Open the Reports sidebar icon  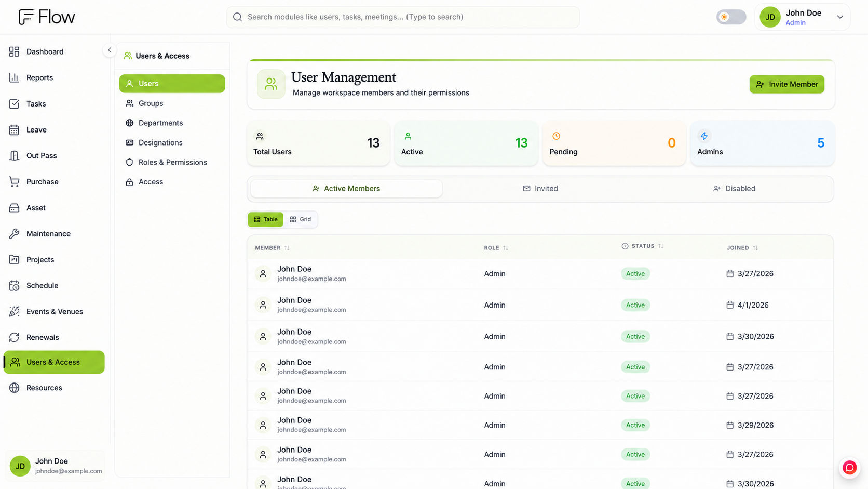coord(14,77)
